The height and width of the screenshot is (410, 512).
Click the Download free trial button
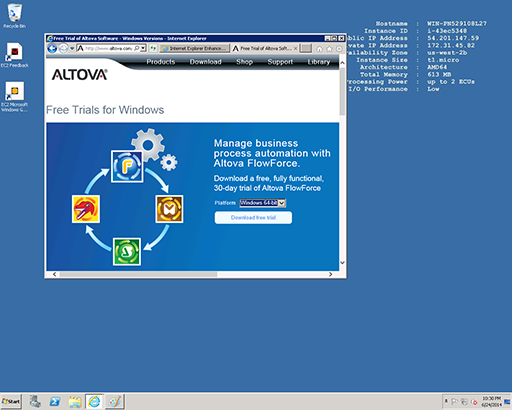point(253,218)
